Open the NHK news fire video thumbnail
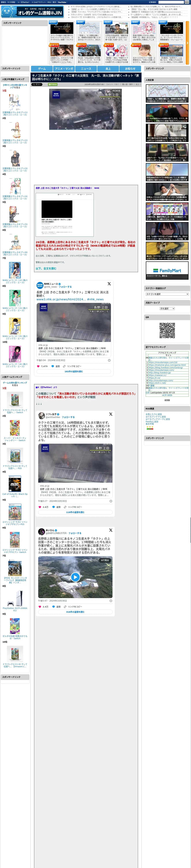The height and width of the screenshot is (868, 191). (85, 109)
